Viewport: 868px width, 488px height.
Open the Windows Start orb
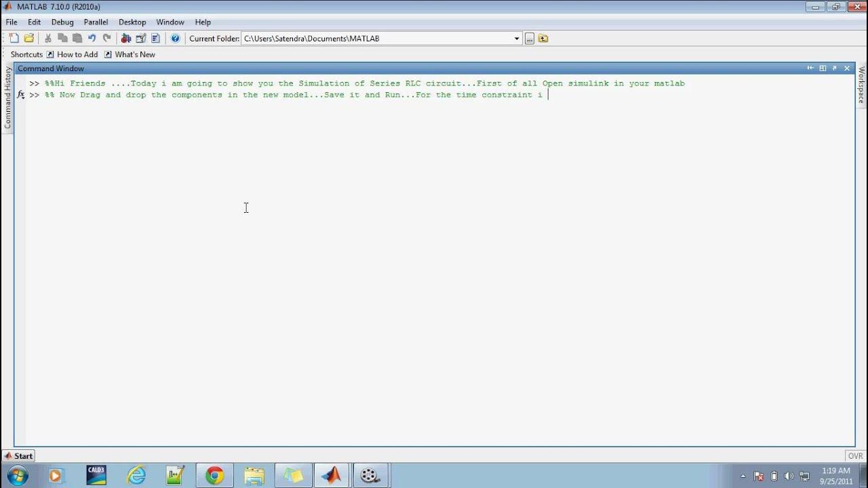pyautogui.click(x=17, y=475)
